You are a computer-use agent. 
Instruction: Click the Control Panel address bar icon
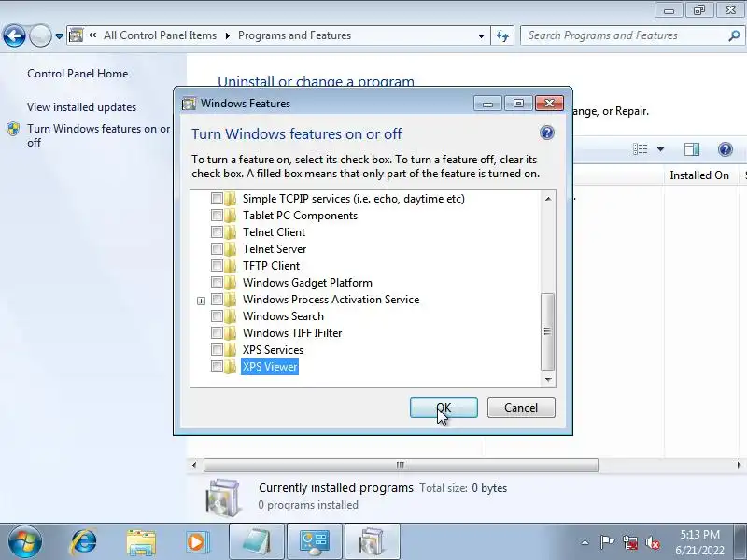click(x=77, y=35)
